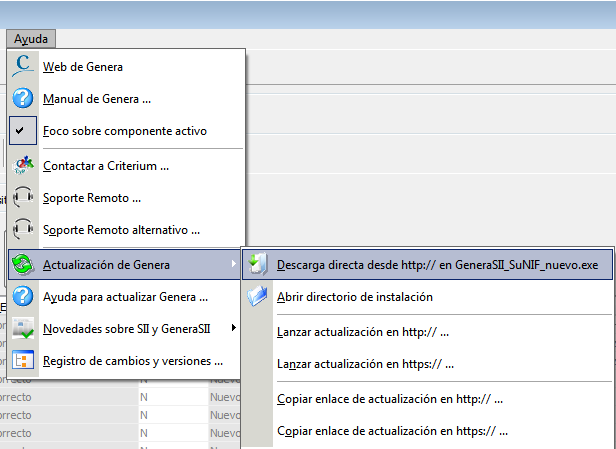
Task: Click the green refresh icon for Actualización de Genera
Action: [x=23, y=264]
